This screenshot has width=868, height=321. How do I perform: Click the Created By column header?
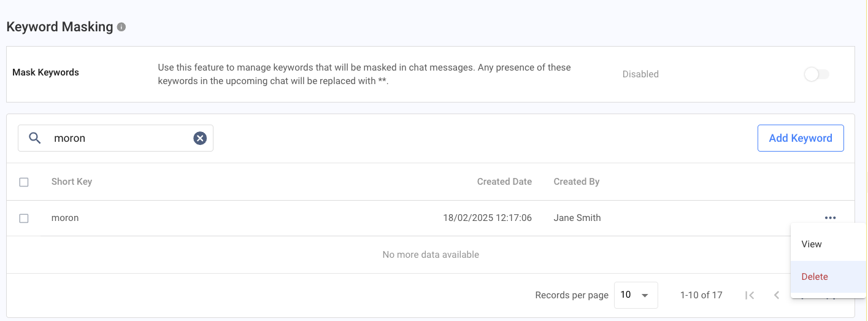click(577, 182)
